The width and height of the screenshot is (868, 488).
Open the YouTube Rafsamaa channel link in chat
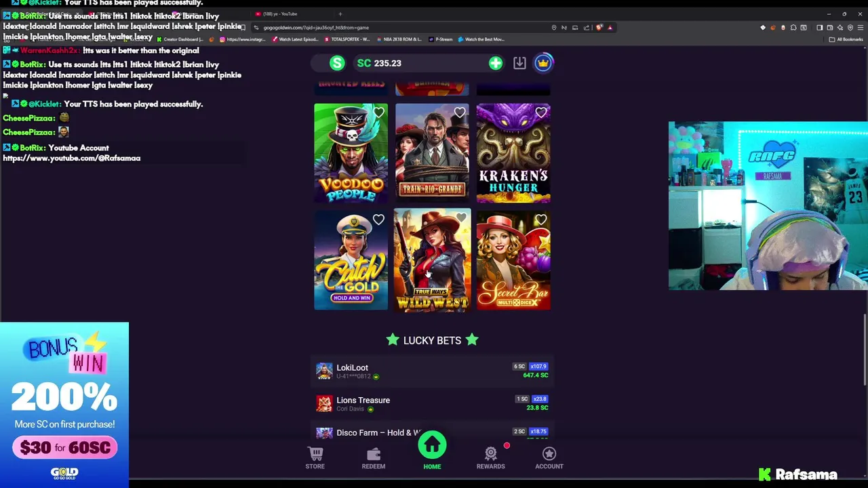tap(71, 158)
